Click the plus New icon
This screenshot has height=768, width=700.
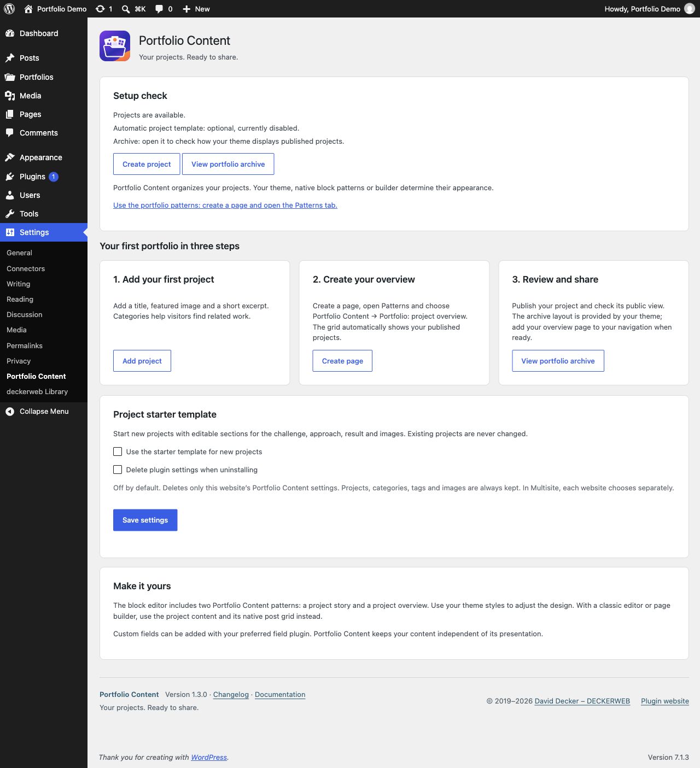coord(186,9)
